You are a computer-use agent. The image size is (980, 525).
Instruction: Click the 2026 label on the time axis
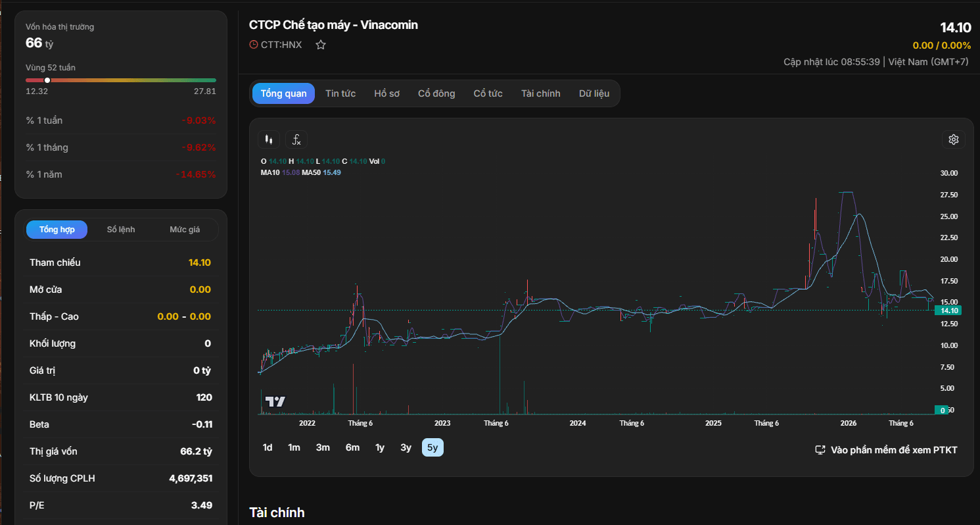[x=849, y=423]
